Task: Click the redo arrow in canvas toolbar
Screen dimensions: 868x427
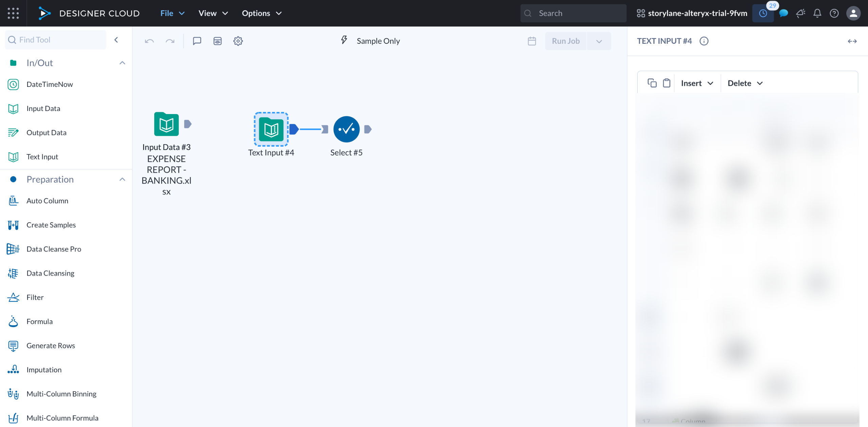Action: (170, 41)
